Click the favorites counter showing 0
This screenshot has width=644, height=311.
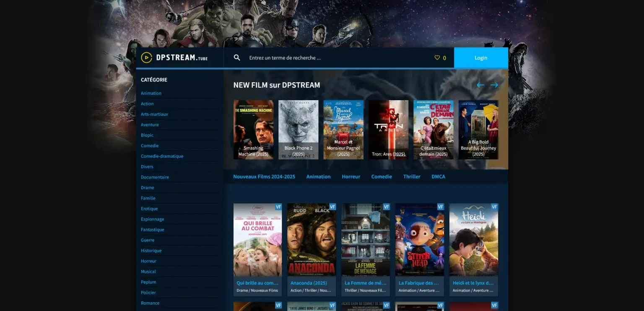pos(444,58)
